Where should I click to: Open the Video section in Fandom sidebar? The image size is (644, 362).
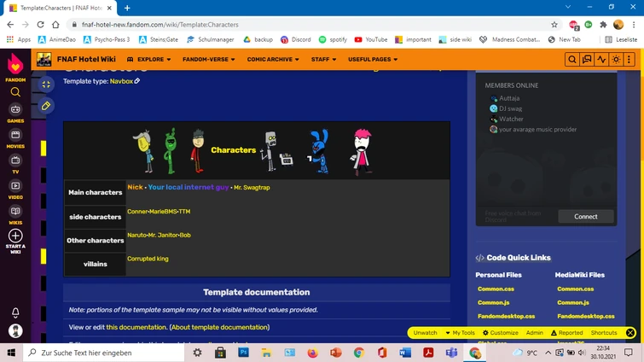click(15, 190)
